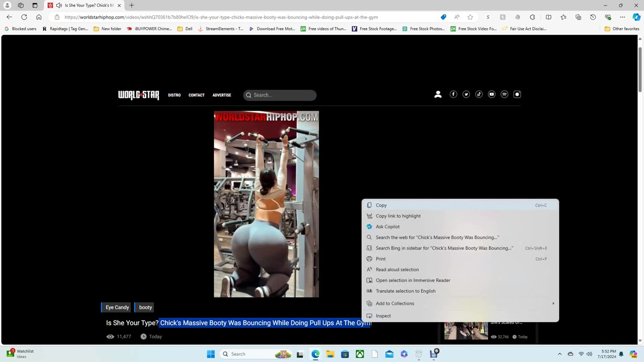Show hidden system tray icons chevron
This screenshot has width=644, height=362.
click(559, 354)
